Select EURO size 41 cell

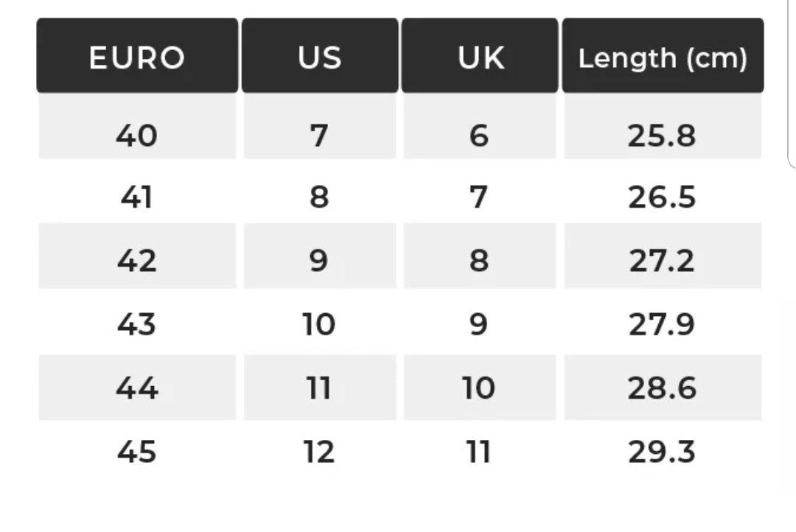[137, 197]
